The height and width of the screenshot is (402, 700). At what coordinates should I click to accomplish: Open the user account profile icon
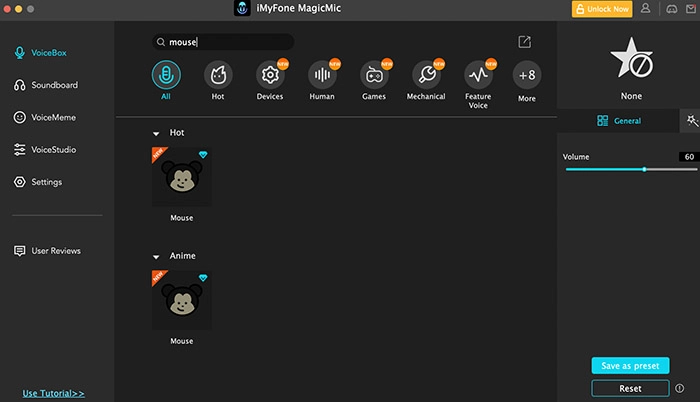[x=644, y=9]
